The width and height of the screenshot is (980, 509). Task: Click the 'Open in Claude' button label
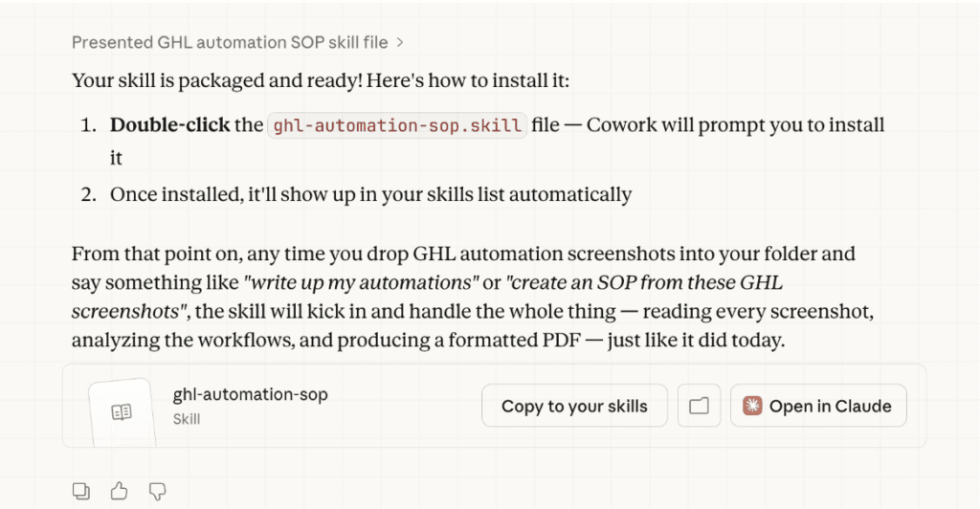(x=830, y=407)
